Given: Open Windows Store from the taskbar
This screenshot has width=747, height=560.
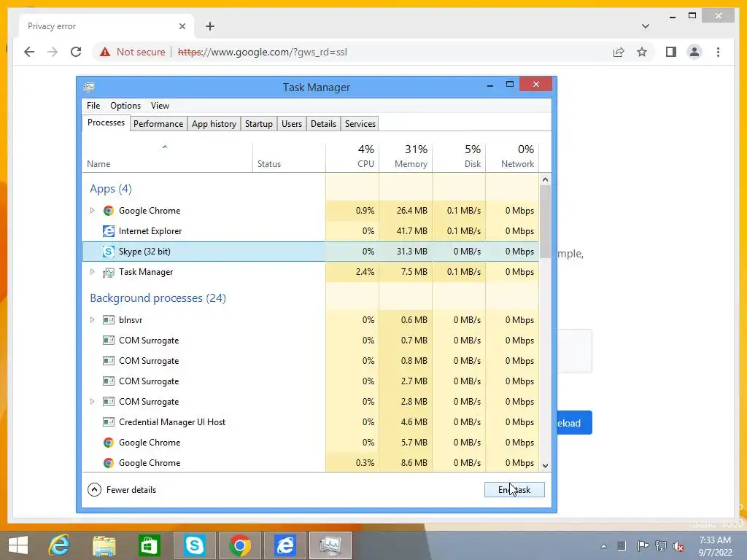Looking at the screenshot, I should 149,545.
